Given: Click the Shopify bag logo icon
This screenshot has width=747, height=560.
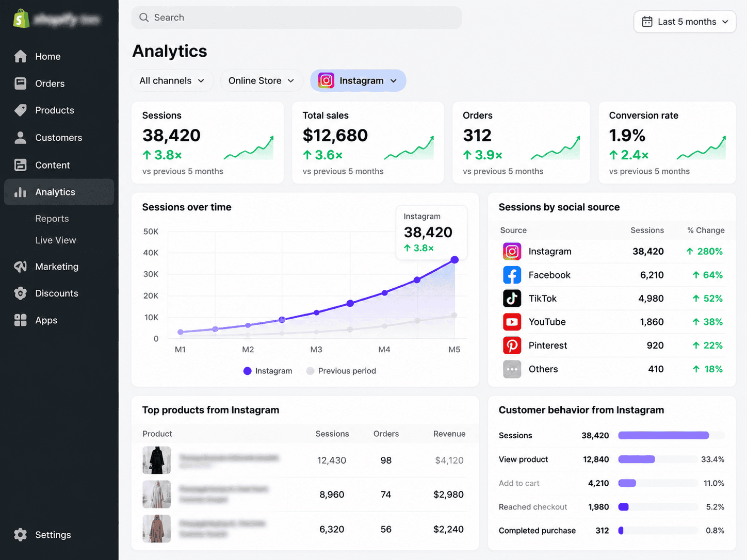Looking at the screenshot, I should [x=21, y=19].
